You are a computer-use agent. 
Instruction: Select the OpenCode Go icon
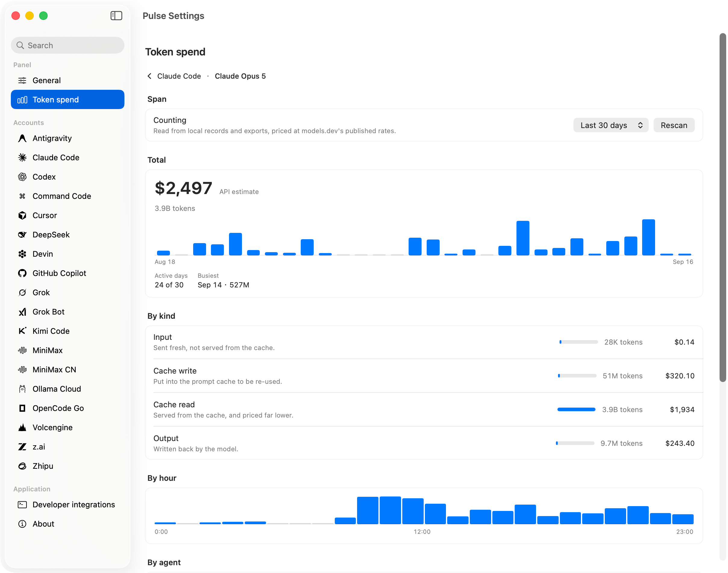click(x=22, y=408)
